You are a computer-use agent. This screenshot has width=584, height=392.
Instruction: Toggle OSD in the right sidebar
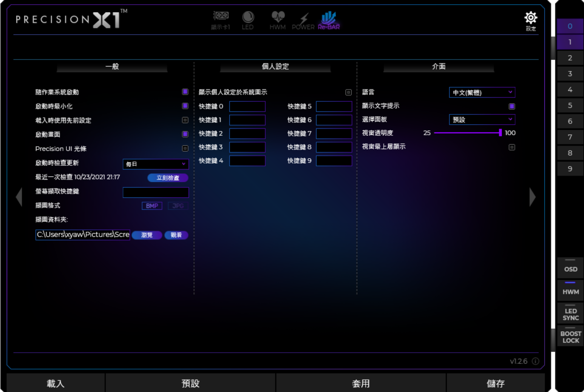(570, 267)
